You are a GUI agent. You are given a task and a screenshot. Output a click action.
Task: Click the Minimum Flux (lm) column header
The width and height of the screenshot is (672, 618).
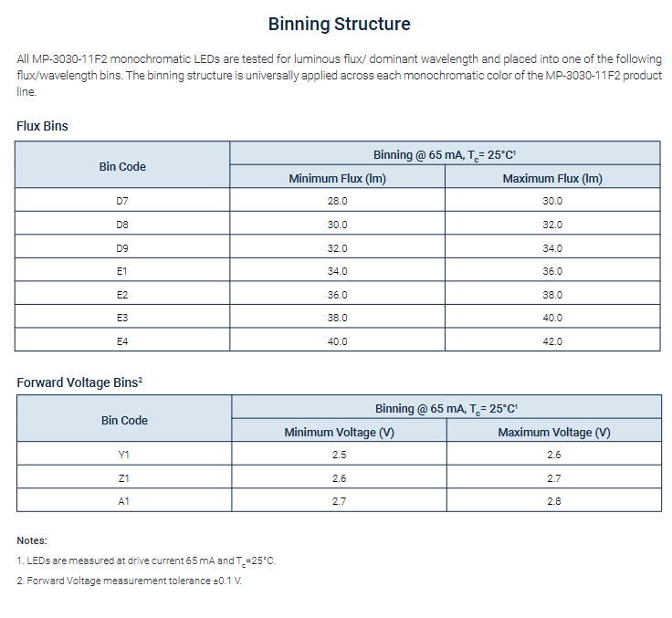tap(337, 179)
